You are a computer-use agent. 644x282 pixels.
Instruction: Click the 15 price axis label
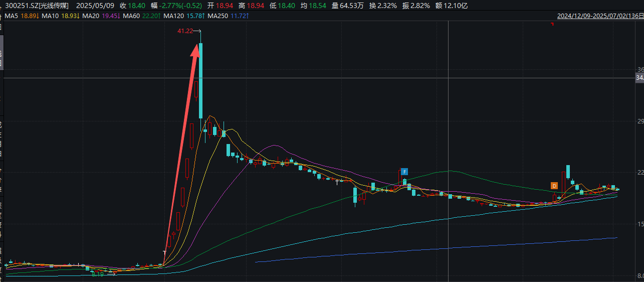[639, 224]
